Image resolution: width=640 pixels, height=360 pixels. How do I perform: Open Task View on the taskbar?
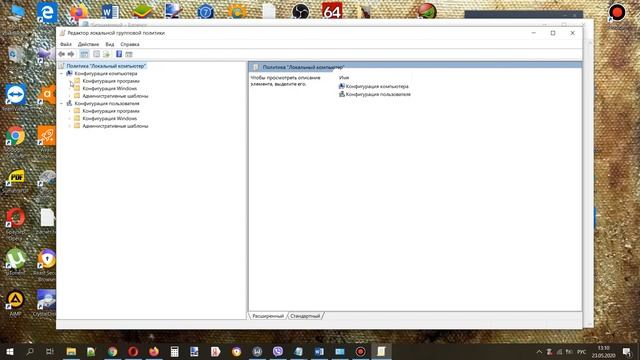click(50, 351)
